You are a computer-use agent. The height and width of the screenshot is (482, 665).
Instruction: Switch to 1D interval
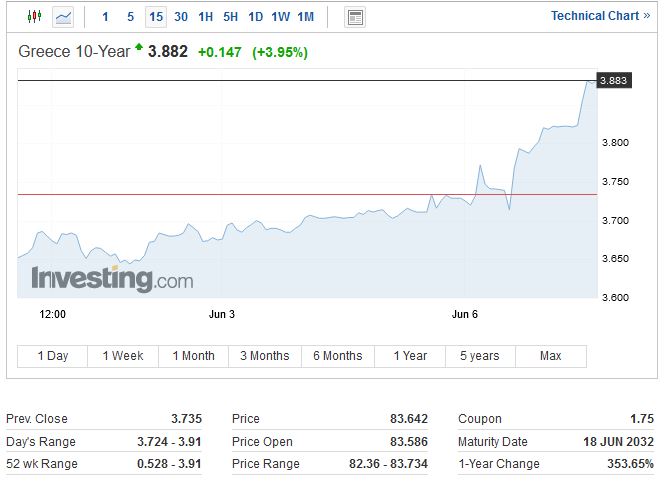[256, 17]
